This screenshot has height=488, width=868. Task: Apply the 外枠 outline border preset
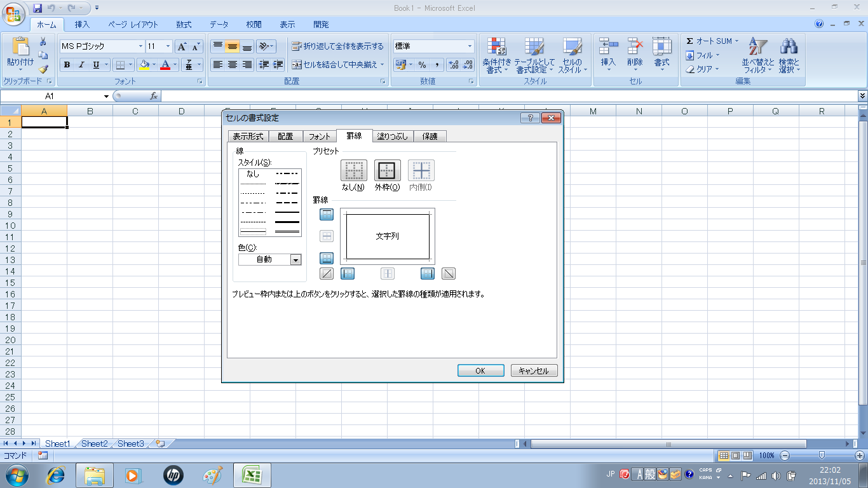coord(388,170)
